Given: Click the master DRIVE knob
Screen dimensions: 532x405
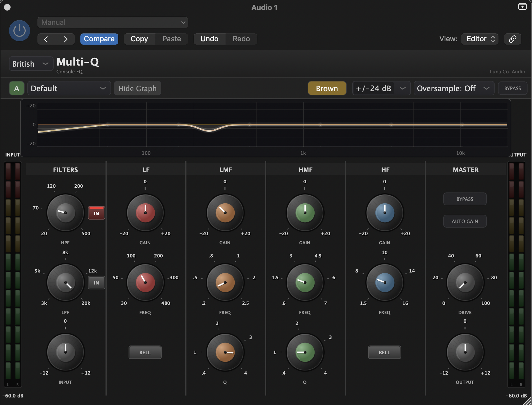Looking at the screenshot, I should click(x=465, y=283).
